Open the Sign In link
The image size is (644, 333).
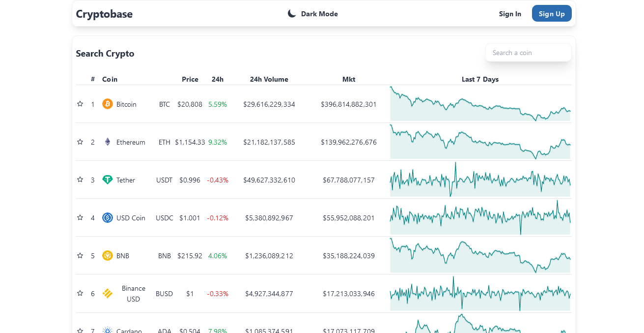pyautogui.click(x=510, y=14)
